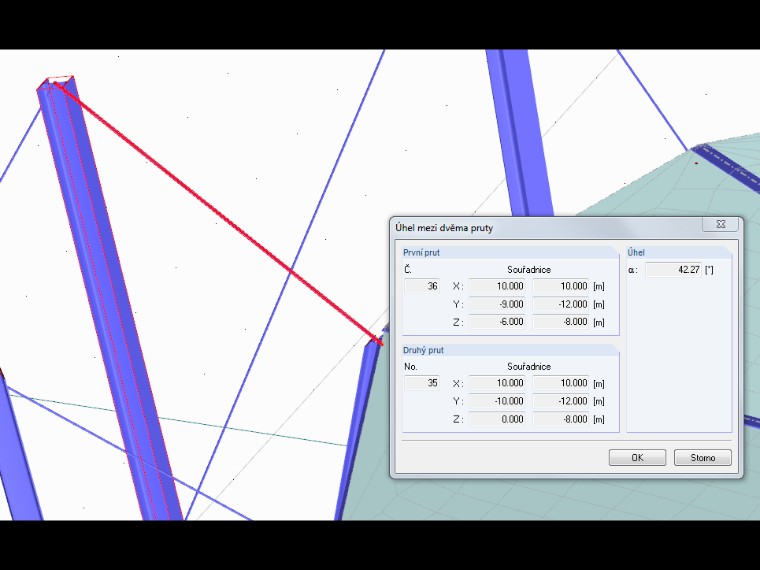Click first member end Z value -8.000
The height and width of the screenshot is (570, 760).
click(x=561, y=322)
